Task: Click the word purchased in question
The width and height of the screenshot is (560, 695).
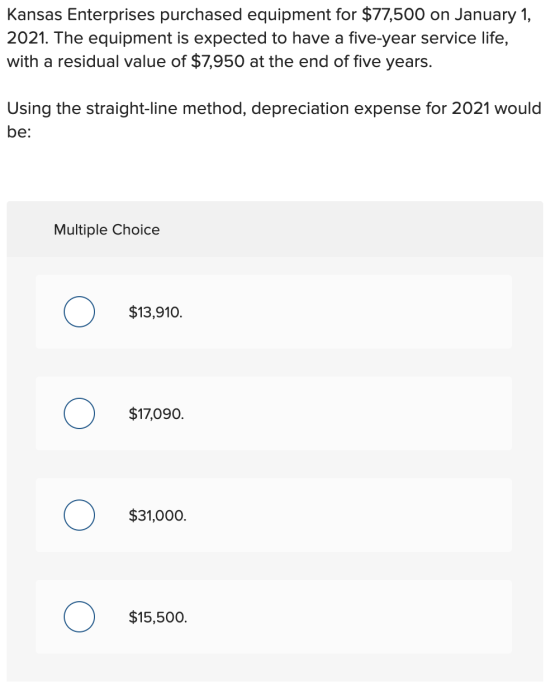Action: (201, 15)
